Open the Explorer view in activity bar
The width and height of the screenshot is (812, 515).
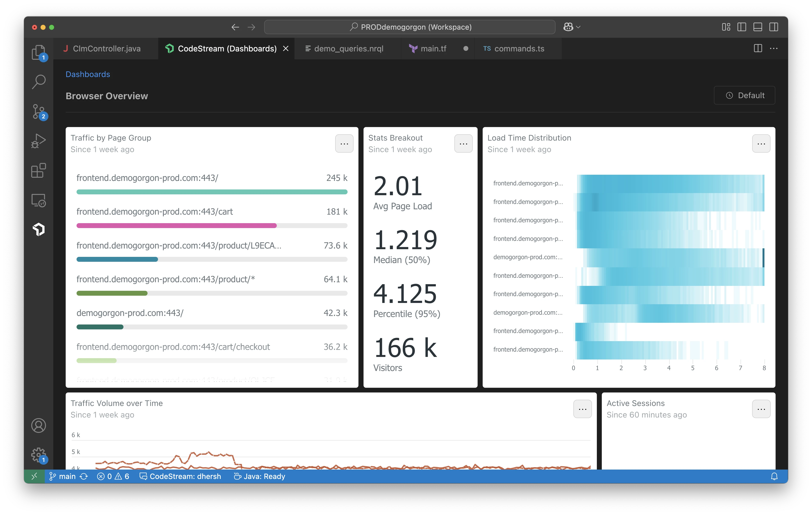point(38,52)
